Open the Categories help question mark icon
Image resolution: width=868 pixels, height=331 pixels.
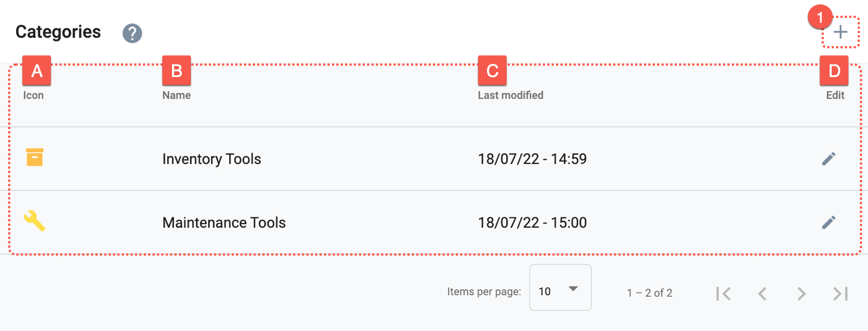pyautogui.click(x=132, y=33)
